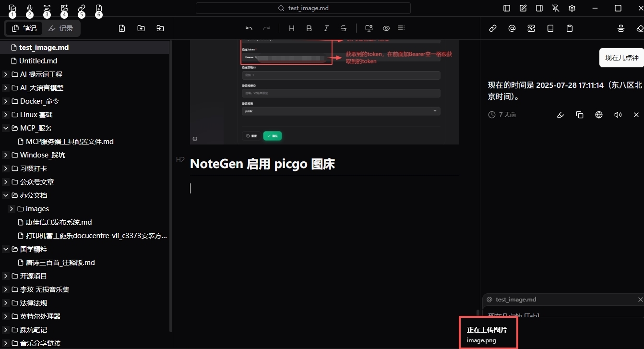Collapse the MCP_服务 folder

click(5, 128)
